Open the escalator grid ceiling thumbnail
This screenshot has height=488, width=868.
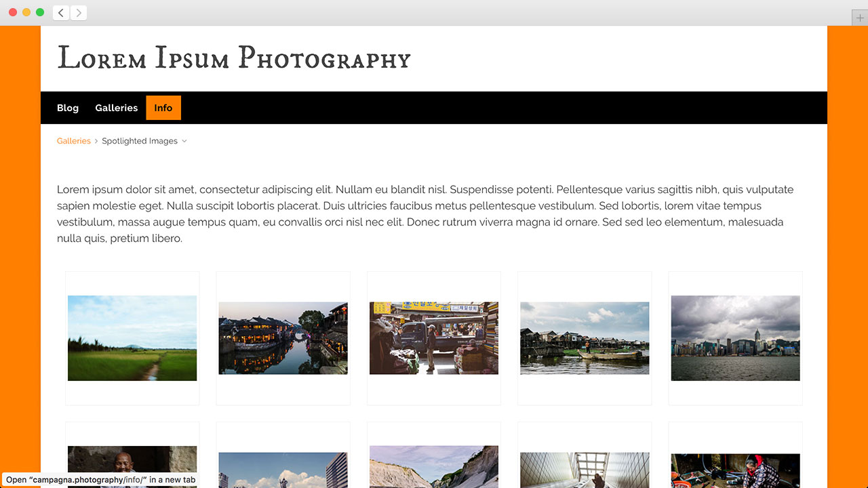[585, 470]
